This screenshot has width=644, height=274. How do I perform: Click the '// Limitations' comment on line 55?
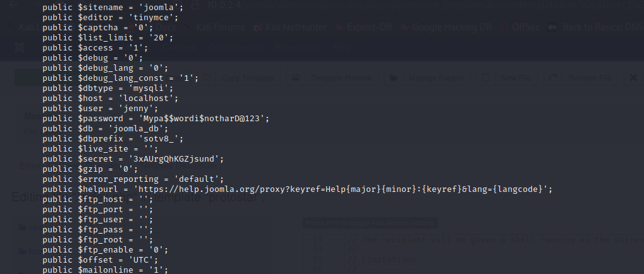click(382, 259)
